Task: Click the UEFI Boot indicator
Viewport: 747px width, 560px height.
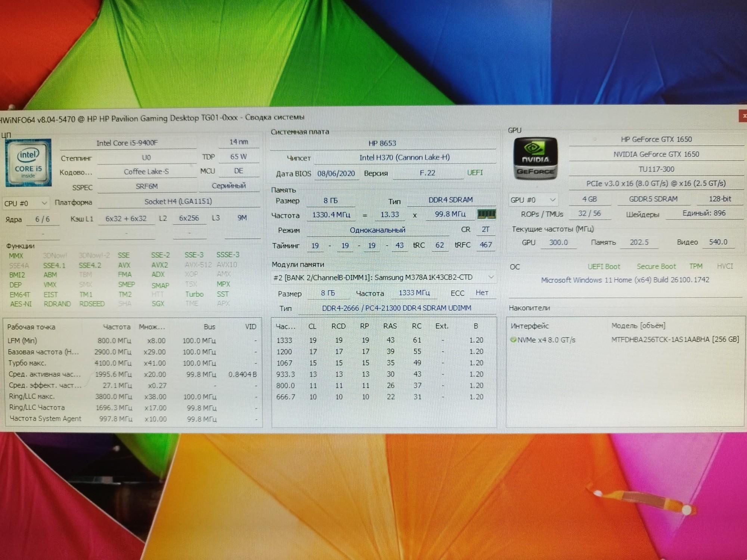Action: (x=604, y=267)
